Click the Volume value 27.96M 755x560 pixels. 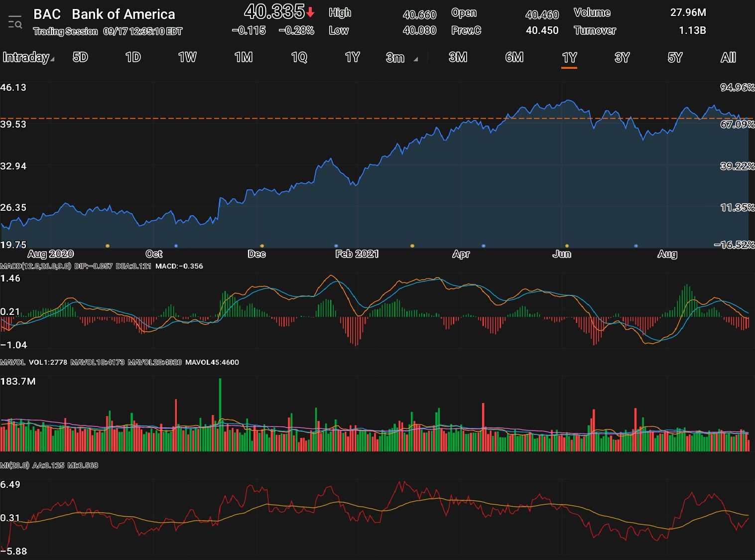coord(688,12)
